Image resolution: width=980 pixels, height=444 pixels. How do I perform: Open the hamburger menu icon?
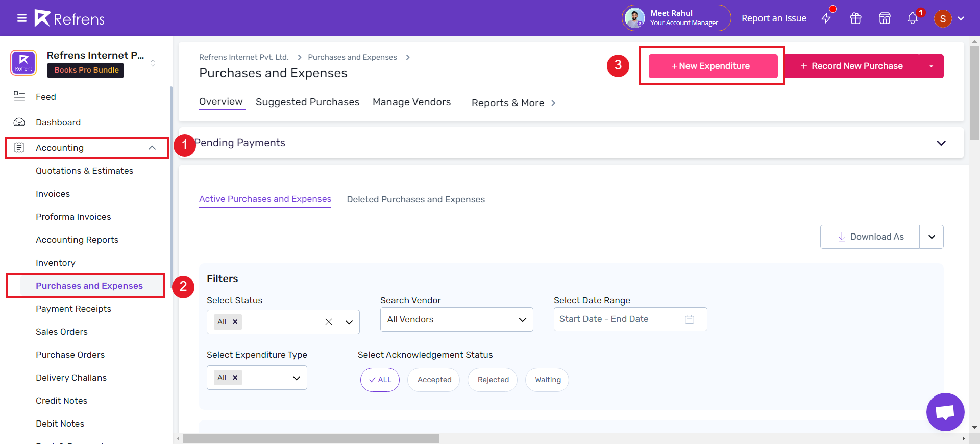point(22,18)
